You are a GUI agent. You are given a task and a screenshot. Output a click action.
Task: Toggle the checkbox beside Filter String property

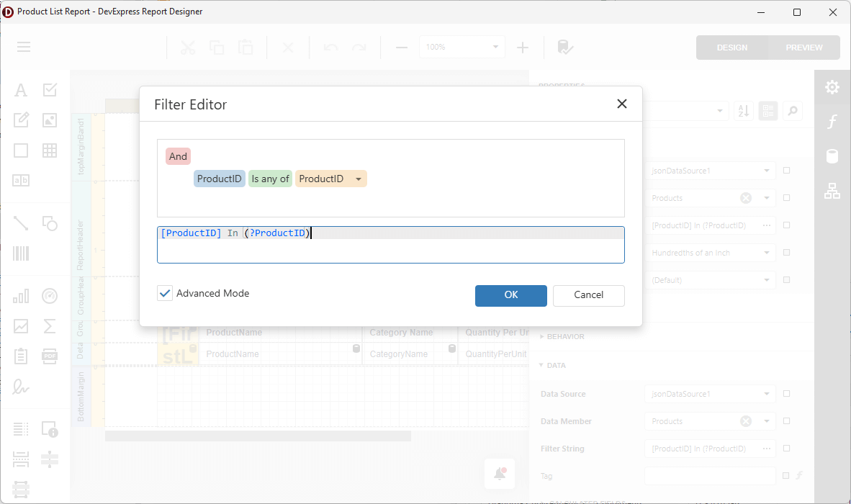tap(786, 448)
